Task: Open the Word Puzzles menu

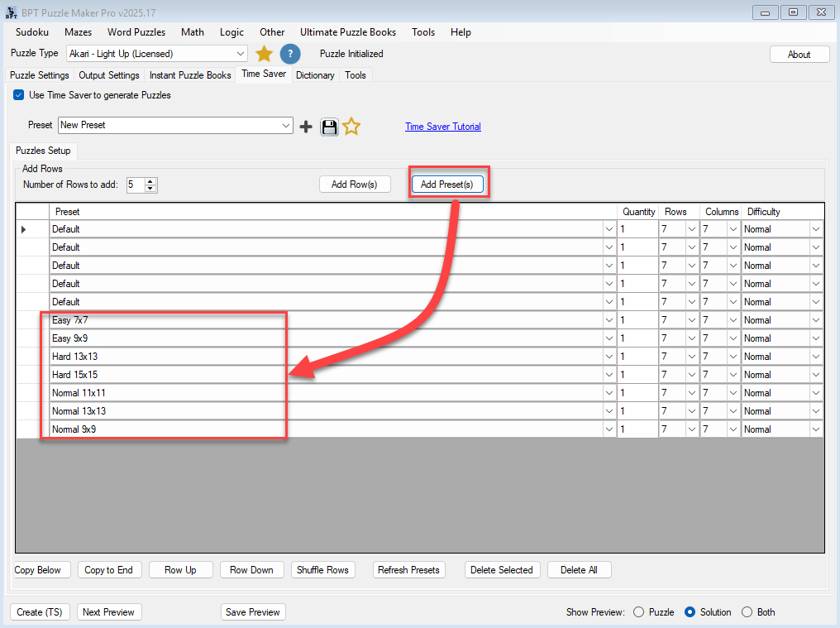Action: (x=136, y=32)
